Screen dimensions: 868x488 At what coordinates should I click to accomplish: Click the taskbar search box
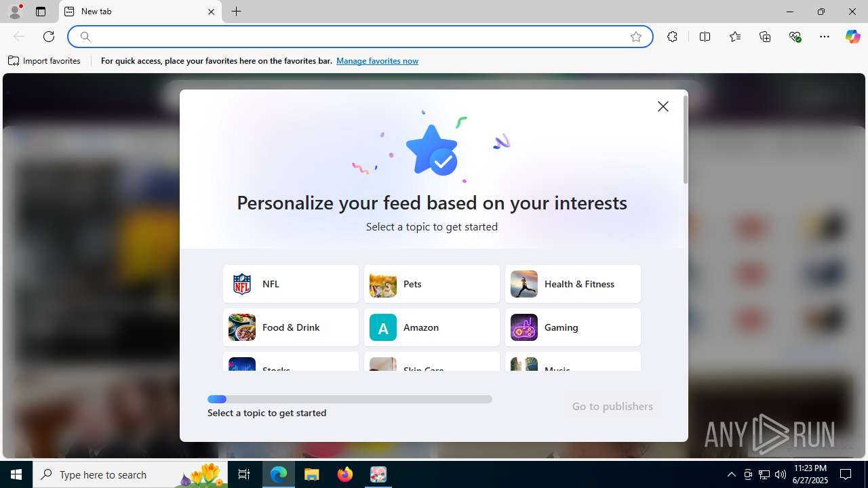click(x=130, y=474)
